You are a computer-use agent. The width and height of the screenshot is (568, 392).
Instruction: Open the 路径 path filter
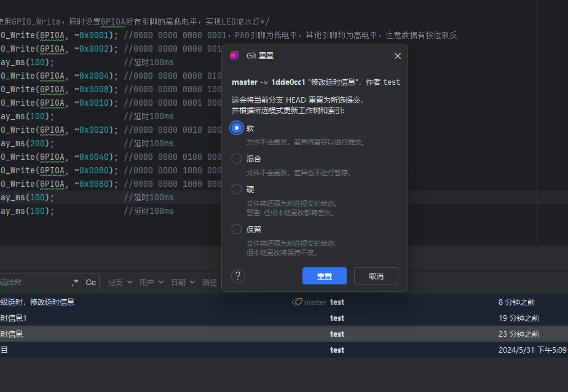point(210,282)
